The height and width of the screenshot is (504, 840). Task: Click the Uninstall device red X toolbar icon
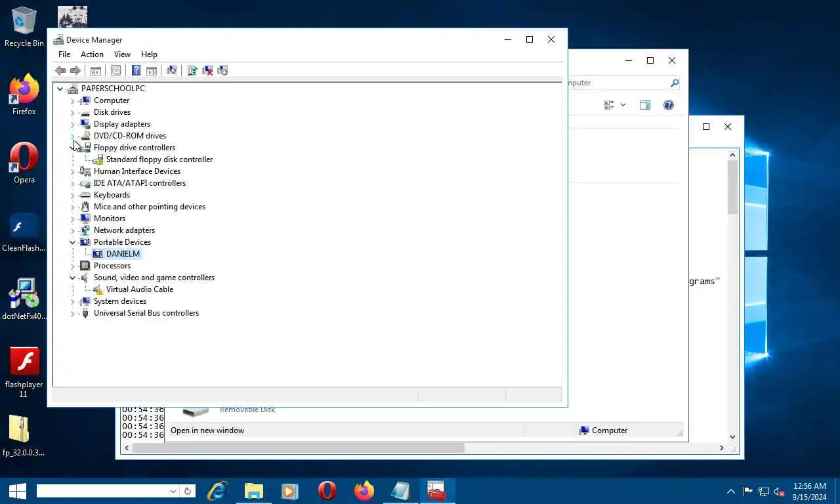pos(207,71)
